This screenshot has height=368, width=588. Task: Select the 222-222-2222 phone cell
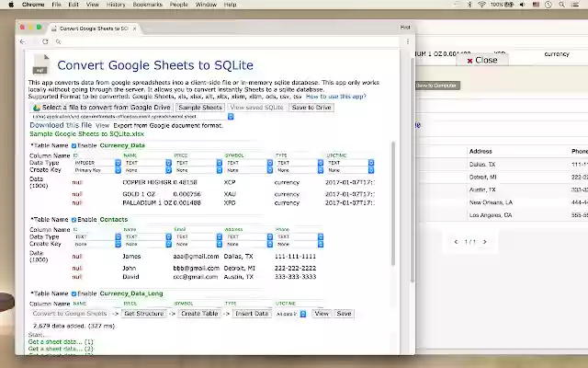295,268
